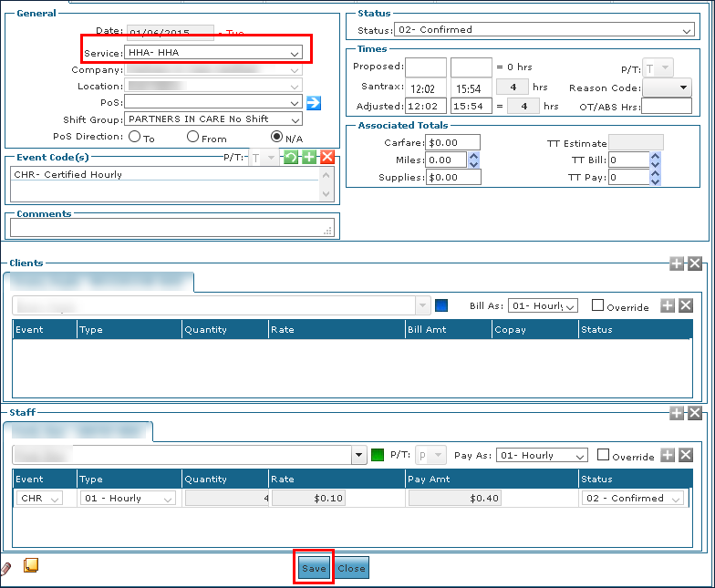Click the Close button
The width and height of the screenshot is (715, 588).
pos(351,568)
